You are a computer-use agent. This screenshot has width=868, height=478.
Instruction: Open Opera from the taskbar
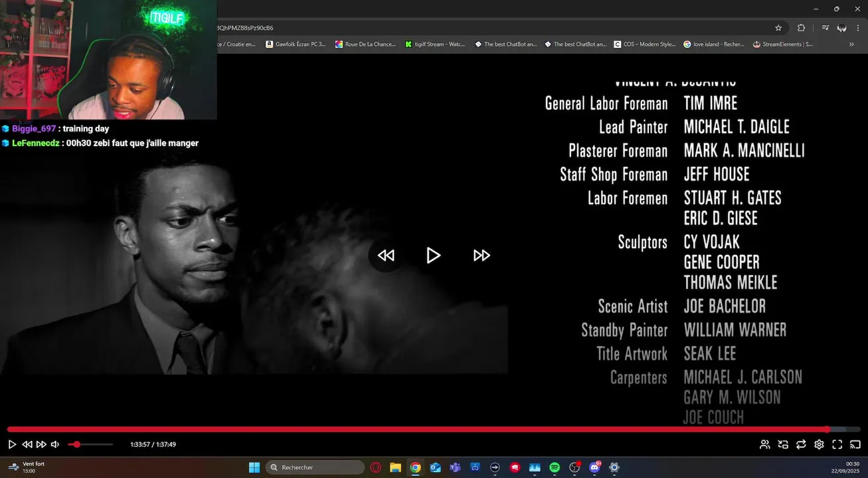pyautogui.click(x=376, y=467)
